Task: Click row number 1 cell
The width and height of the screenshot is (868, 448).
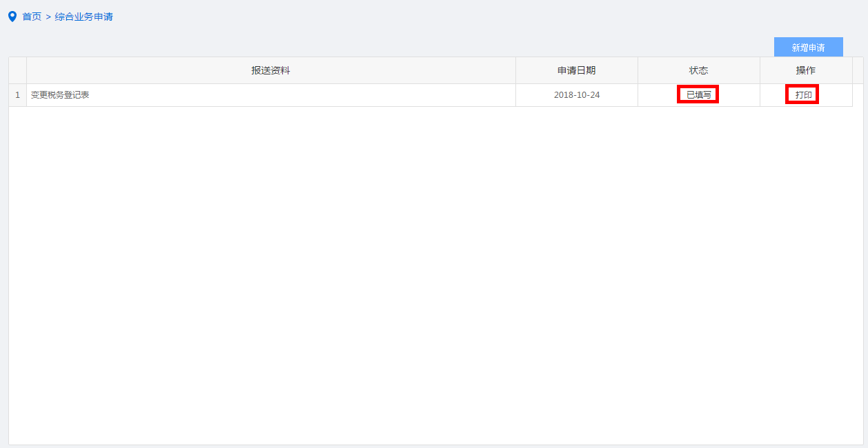Action: pyautogui.click(x=17, y=95)
